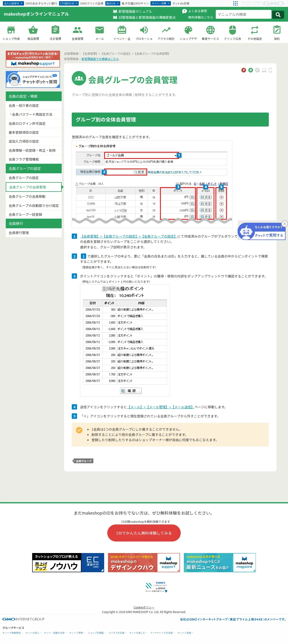Select 会員フラグ管理機能 in sidebar
The width and height of the screenshot is (288, 644).
click(x=34, y=159)
